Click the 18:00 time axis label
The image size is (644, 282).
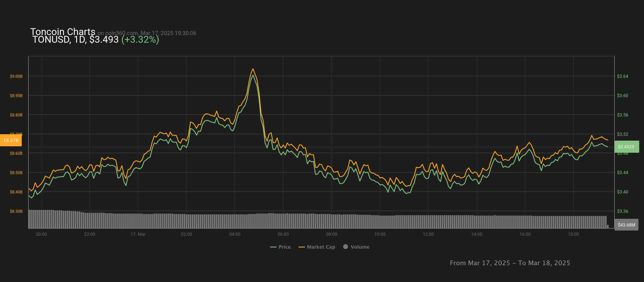point(573,234)
